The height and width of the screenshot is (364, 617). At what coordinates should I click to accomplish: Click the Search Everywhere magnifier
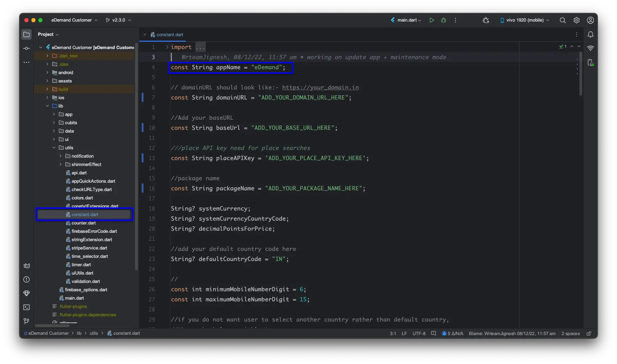pos(563,20)
